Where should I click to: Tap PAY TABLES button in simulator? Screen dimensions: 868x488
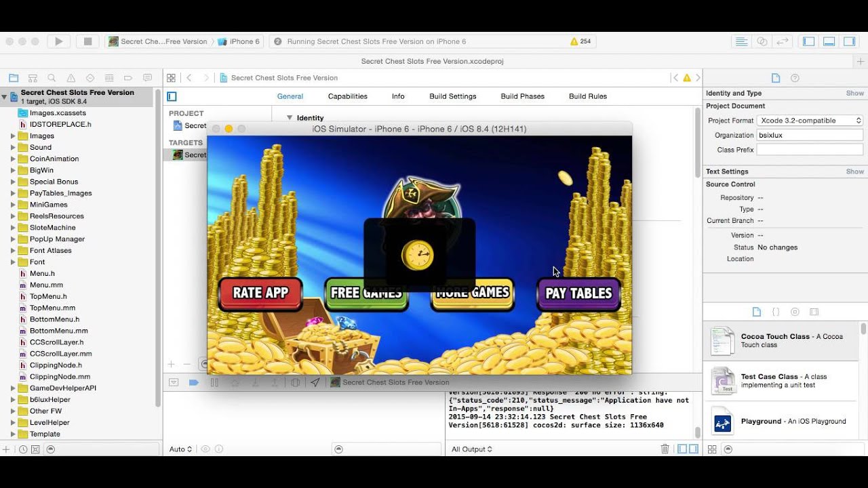578,293
